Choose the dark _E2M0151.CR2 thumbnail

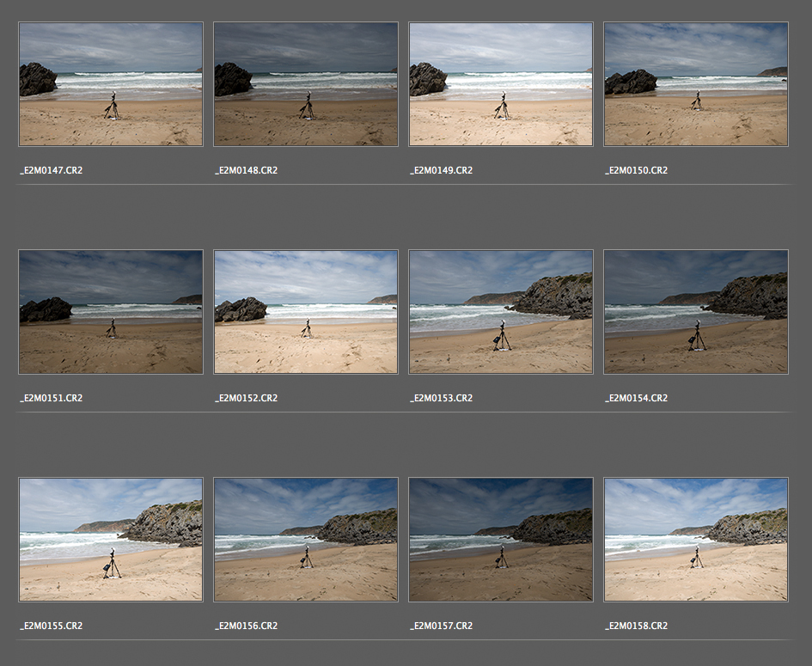111,312
